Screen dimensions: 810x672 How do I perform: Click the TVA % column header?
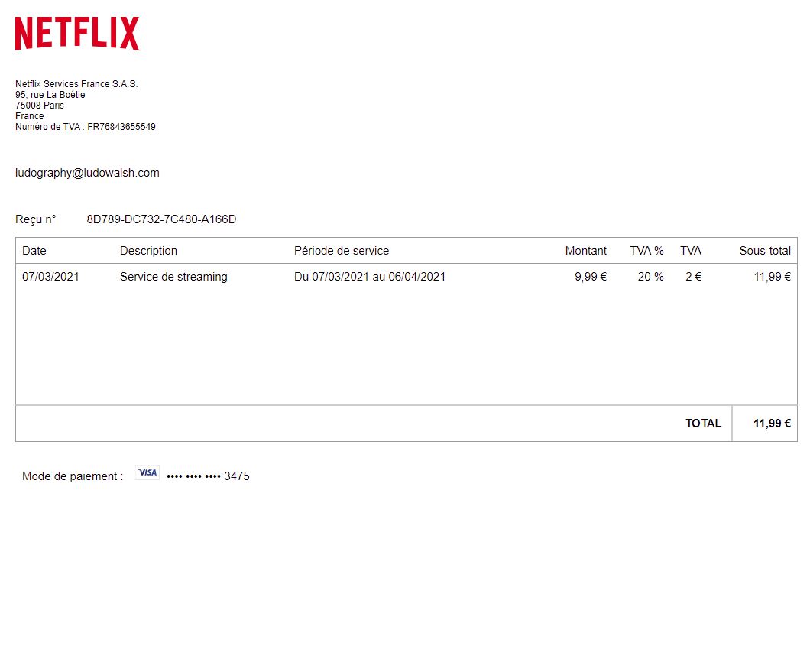point(646,251)
